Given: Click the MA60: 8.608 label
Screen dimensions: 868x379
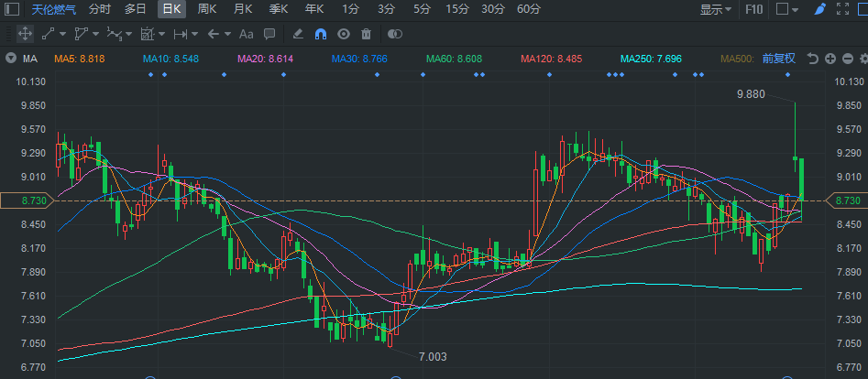Looking at the screenshot, I should click(x=454, y=58).
